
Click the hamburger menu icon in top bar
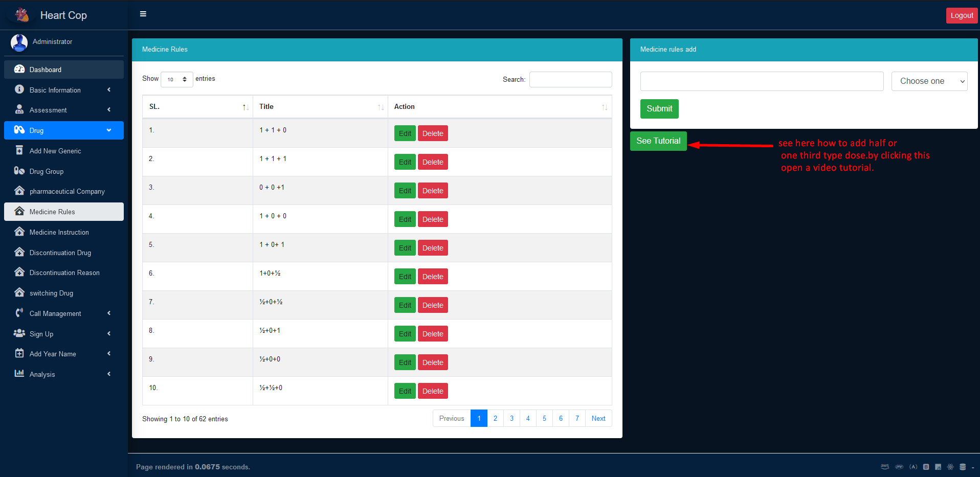[143, 14]
